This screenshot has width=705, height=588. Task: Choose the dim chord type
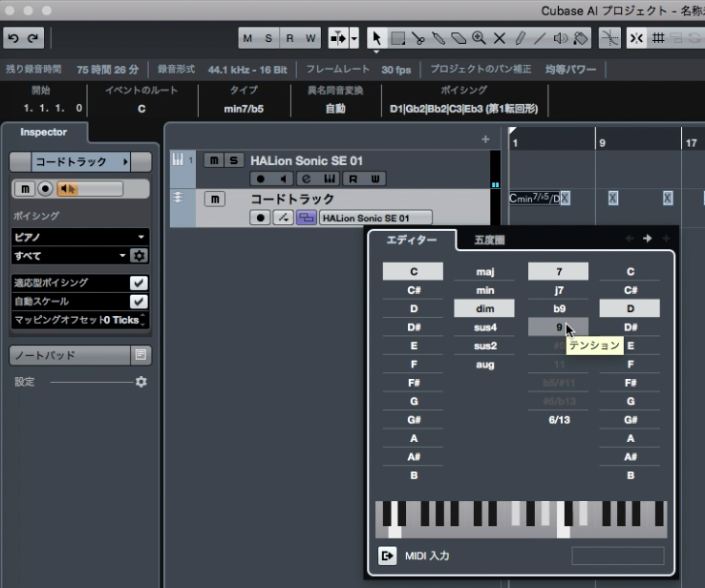(x=484, y=308)
